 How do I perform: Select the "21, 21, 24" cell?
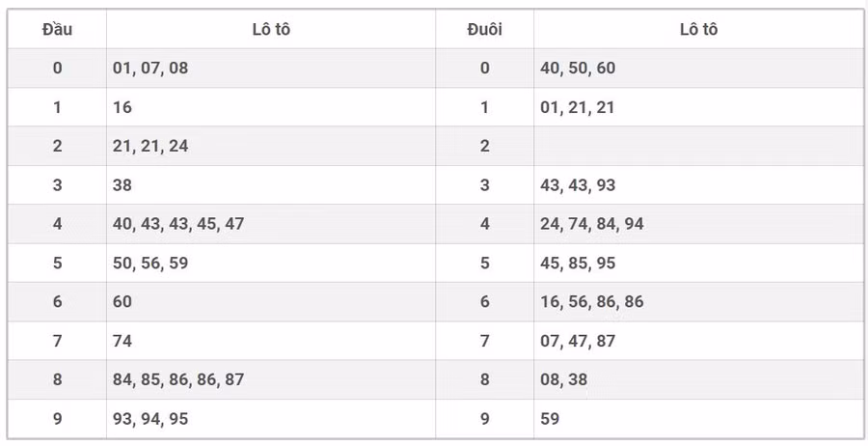(x=150, y=147)
